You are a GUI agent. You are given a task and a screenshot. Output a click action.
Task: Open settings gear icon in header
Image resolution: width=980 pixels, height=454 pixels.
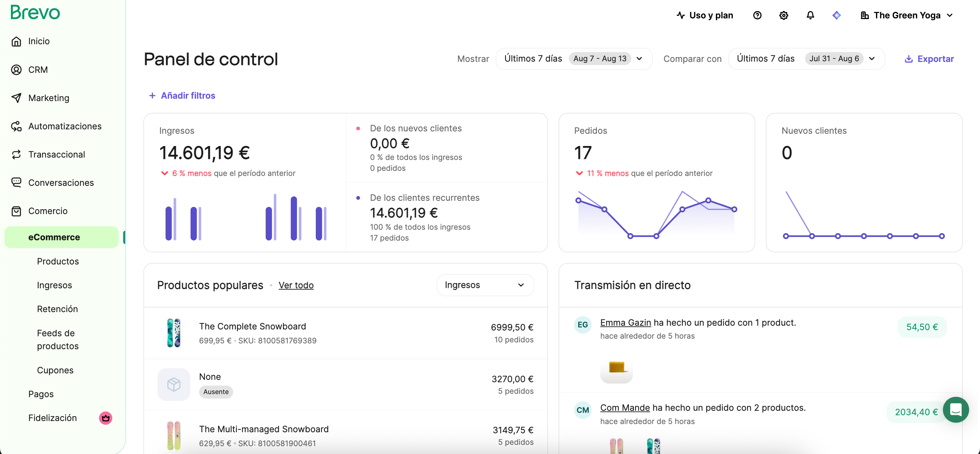[x=784, y=15]
